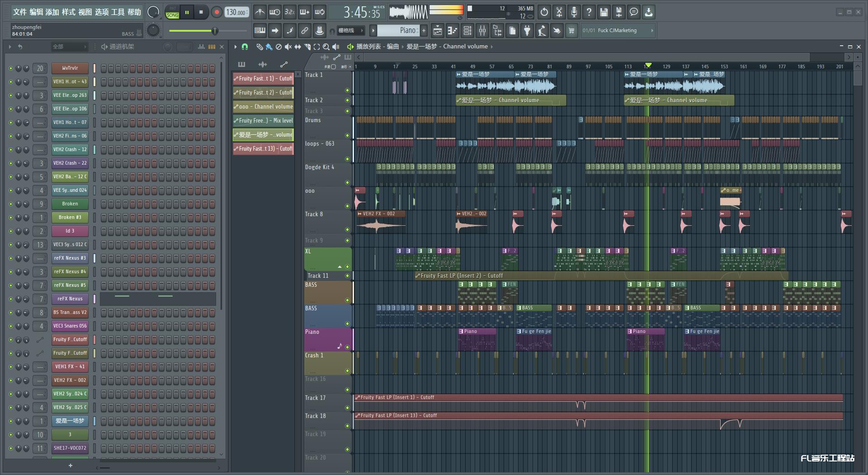Toggle mute switch for Piano track
Screen dimensions: 868x475
pyautogui.click(x=347, y=347)
